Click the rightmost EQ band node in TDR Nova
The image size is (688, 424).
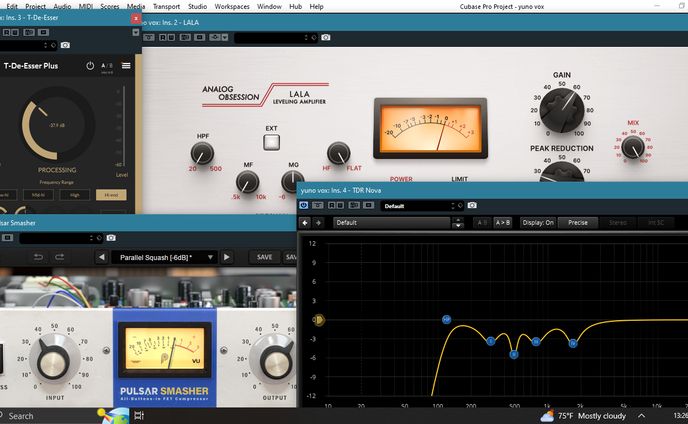[573, 343]
